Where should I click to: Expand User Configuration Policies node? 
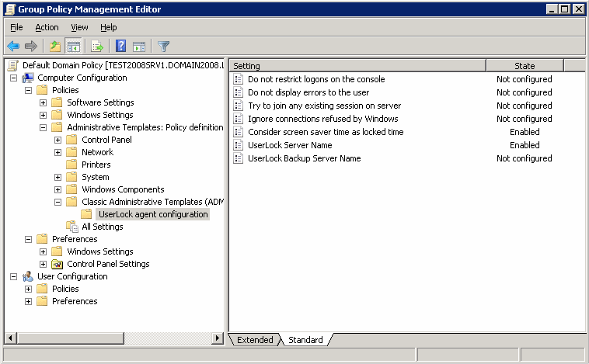[29, 289]
